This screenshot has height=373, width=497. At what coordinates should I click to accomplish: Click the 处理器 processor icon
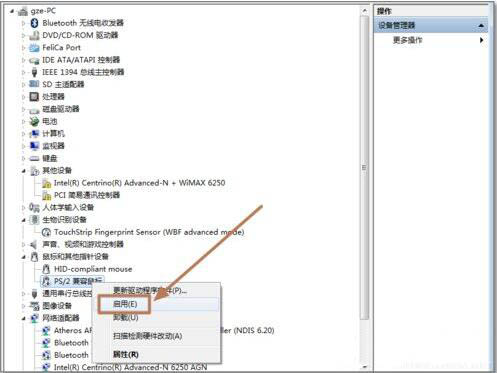[34, 97]
